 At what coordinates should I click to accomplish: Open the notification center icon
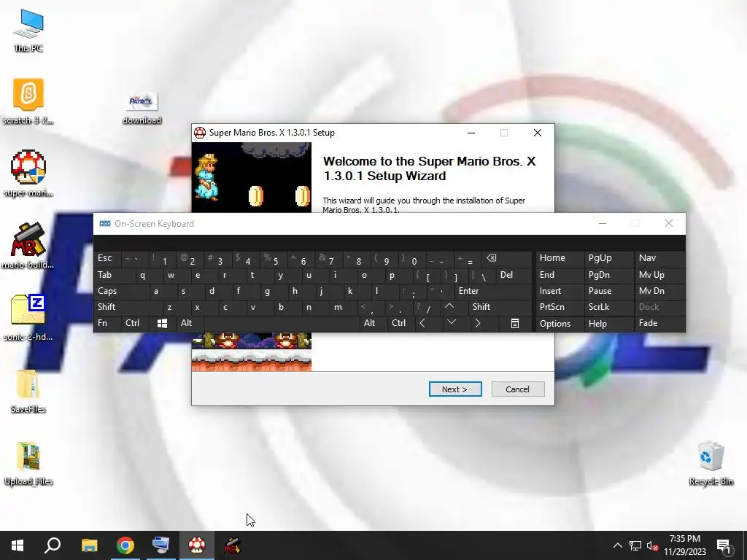[x=724, y=545]
